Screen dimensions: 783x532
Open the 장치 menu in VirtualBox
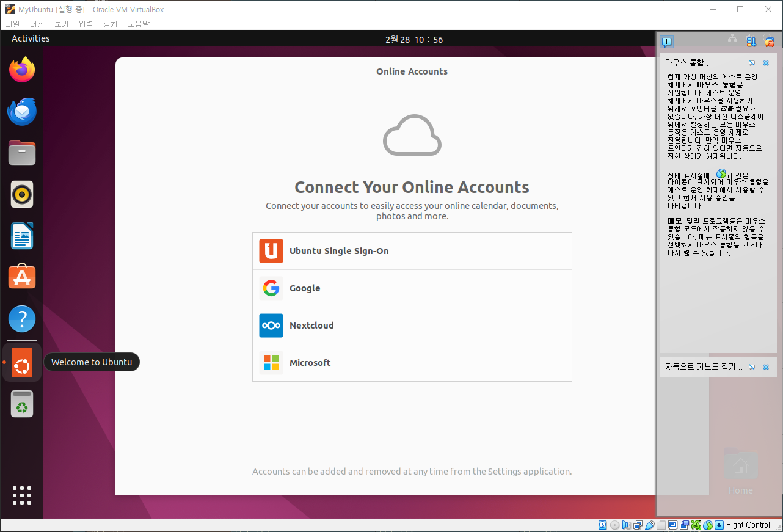(111, 24)
